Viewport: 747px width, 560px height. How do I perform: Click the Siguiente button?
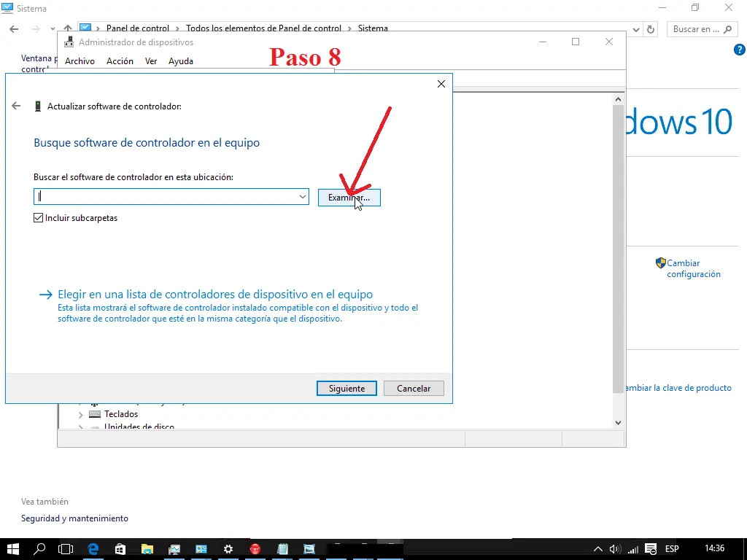point(347,388)
